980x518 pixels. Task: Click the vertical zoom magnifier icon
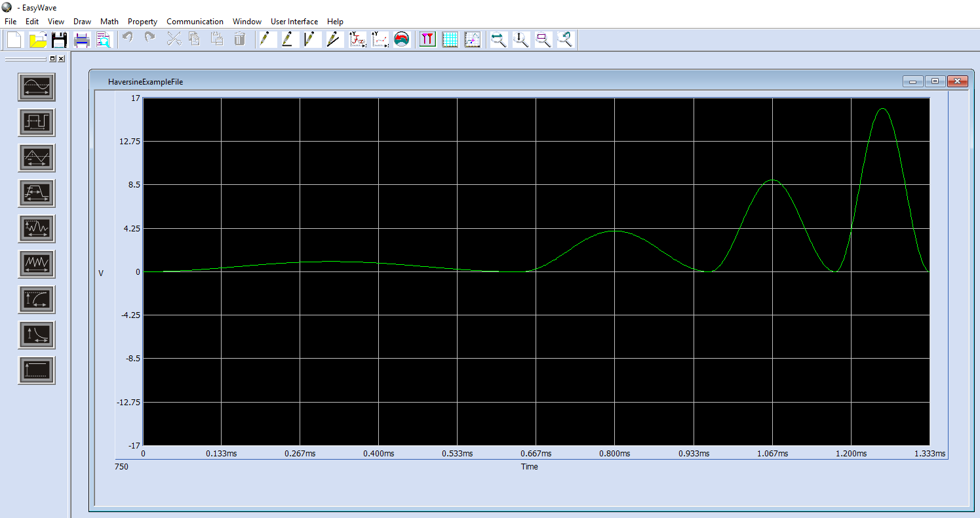(521, 39)
